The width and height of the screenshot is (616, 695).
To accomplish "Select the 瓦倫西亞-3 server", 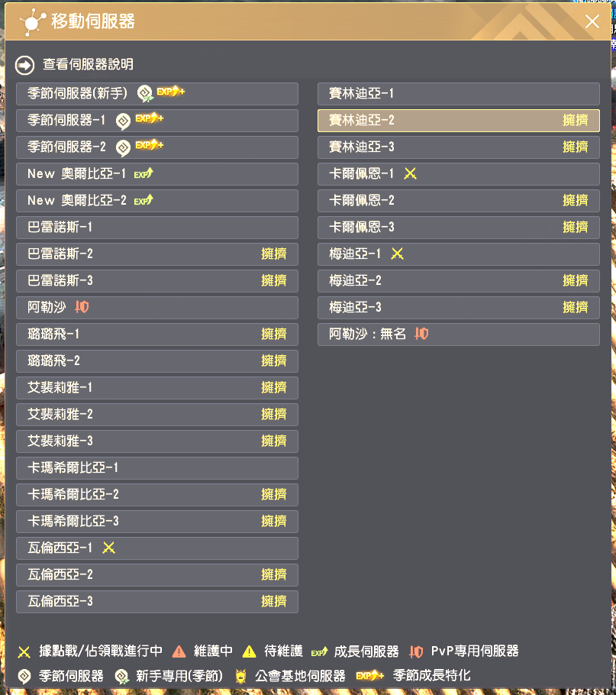I will (x=157, y=602).
